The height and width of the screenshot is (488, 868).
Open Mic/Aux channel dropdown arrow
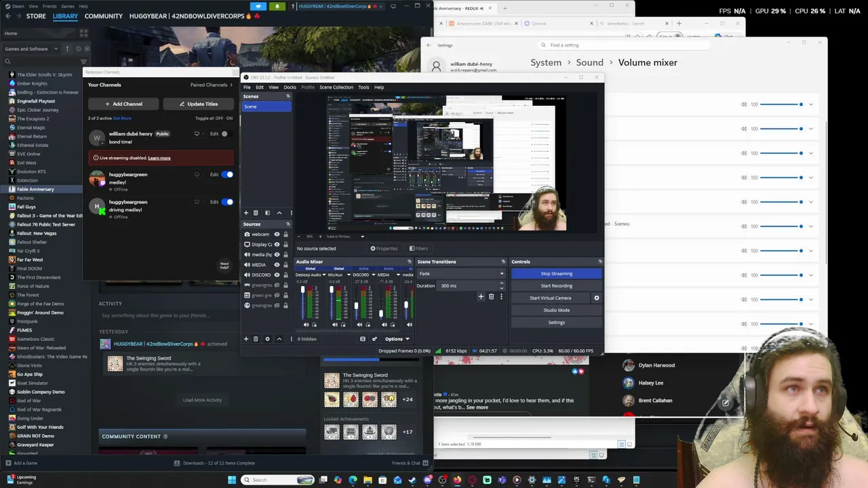coord(349,275)
